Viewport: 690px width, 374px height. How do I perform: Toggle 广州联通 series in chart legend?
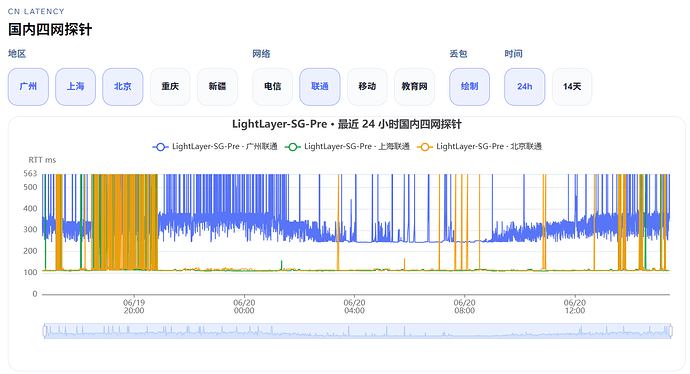[x=215, y=147]
